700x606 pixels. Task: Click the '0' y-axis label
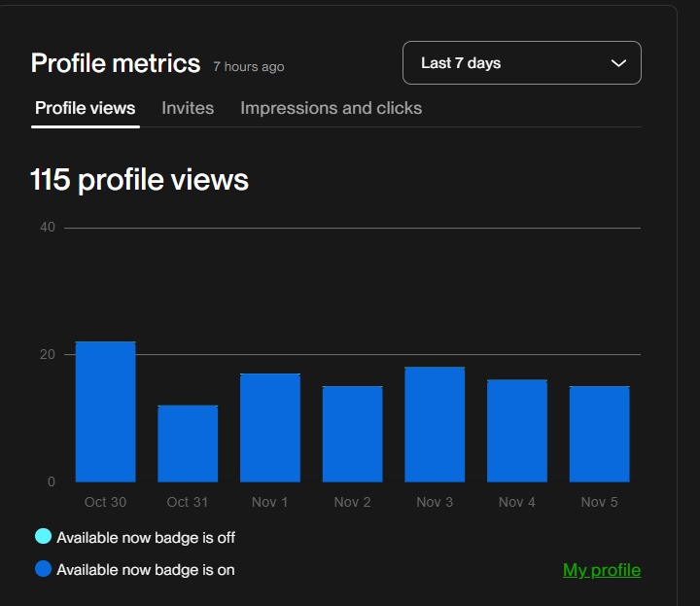[52, 481]
